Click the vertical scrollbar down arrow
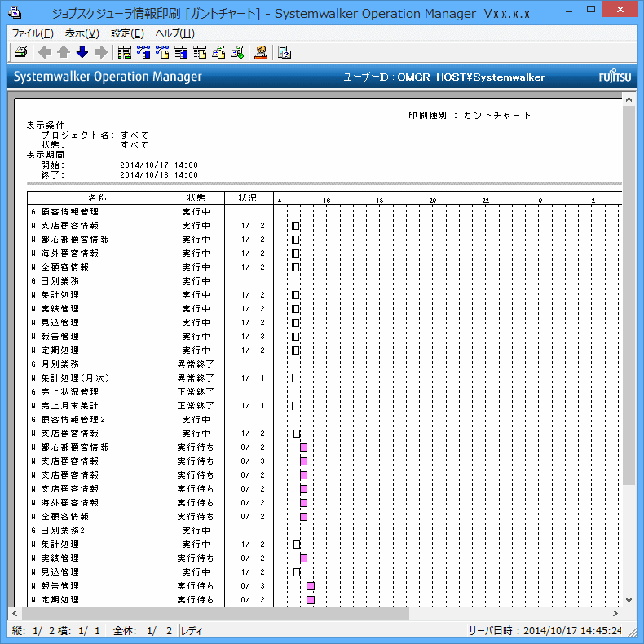 pos(629,600)
